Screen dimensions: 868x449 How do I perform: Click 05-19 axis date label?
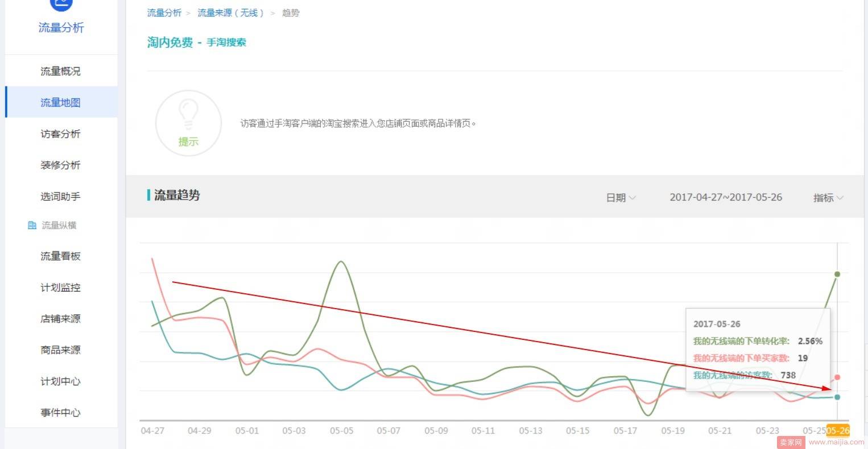click(x=672, y=430)
